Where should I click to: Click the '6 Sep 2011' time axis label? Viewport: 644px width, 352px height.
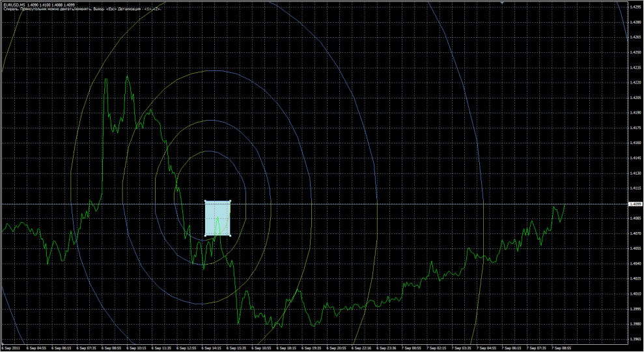coord(10,348)
